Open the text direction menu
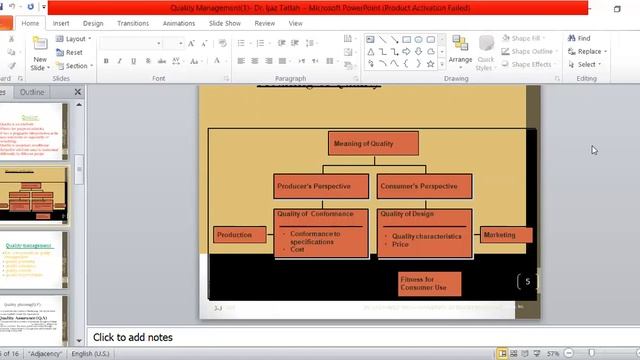Viewport: 640px width, 360px height. [349, 39]
